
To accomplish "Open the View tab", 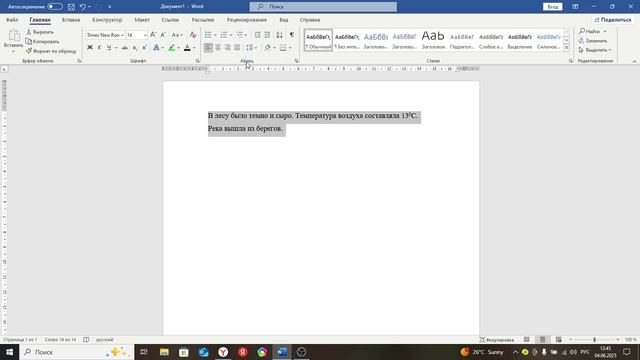I will (284, 20).
